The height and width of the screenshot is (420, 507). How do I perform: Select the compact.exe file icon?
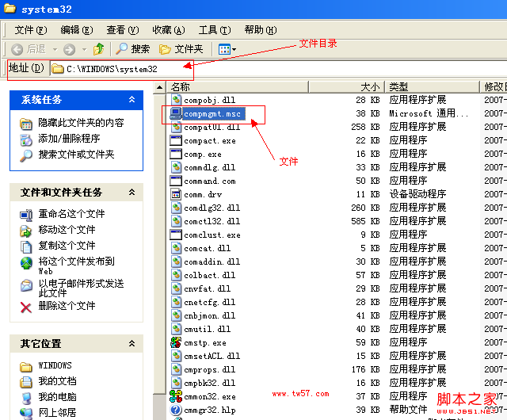pyautogui.click(x=176, y=140)
